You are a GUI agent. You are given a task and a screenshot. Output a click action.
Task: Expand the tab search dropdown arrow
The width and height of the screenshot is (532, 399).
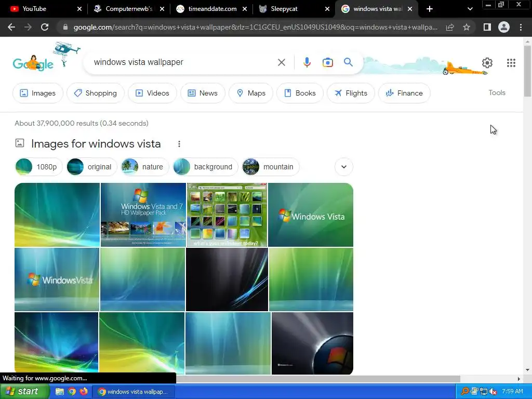pos(470,9)
